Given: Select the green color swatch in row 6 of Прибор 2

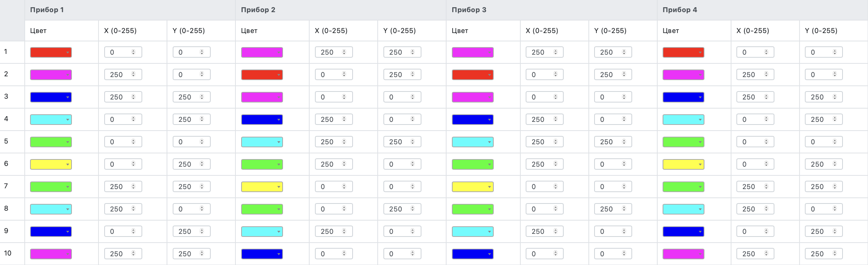Looking at the screenshot, I should [x=262, y=164].
